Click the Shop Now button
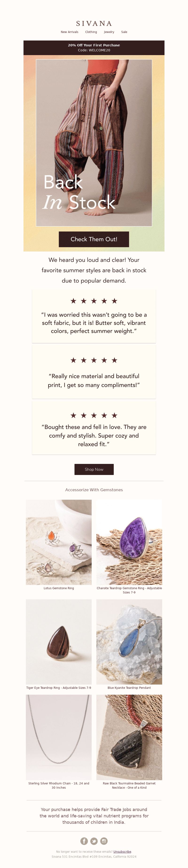Image resolution: width=188 pixels, height=868 pixels. (94, 469)
